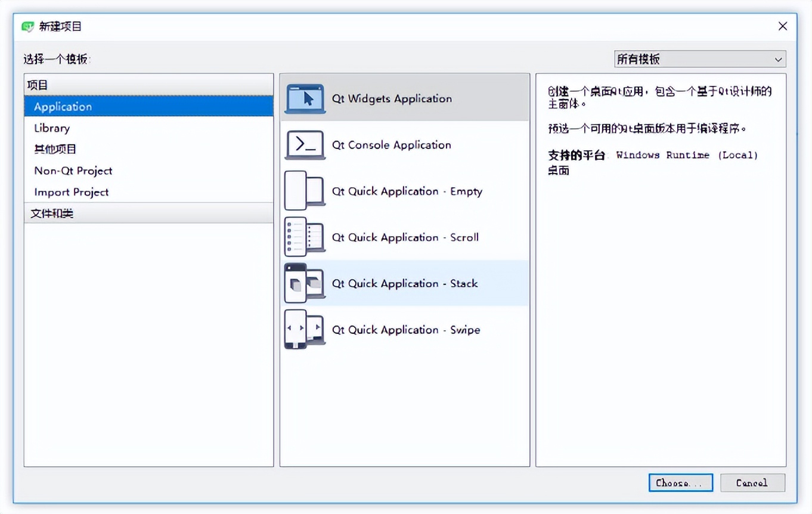This screenshot has width=812, height=514.
Task: Click the Qt Quick Application Empty icon
Action: (305, 191)
